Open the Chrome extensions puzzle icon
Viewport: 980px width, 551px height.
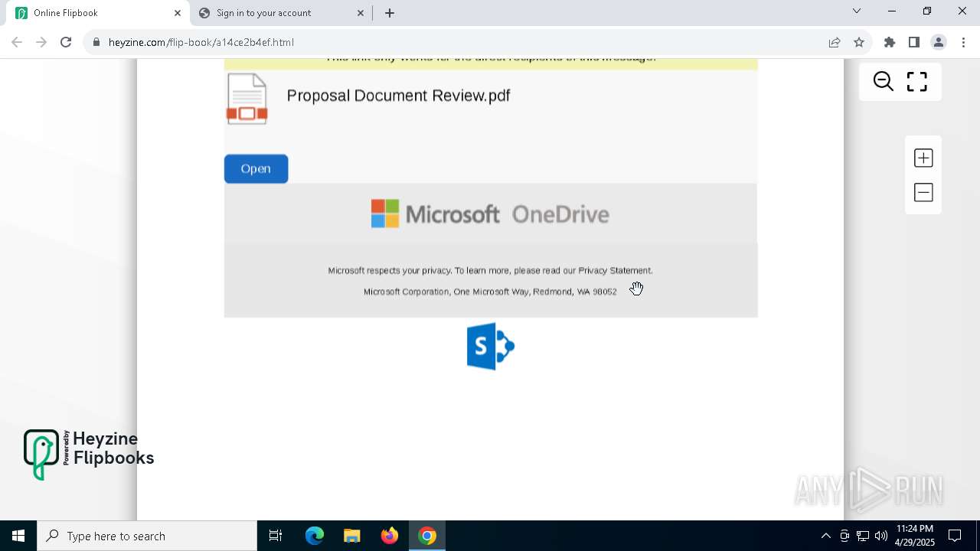(x=890, y=42)
